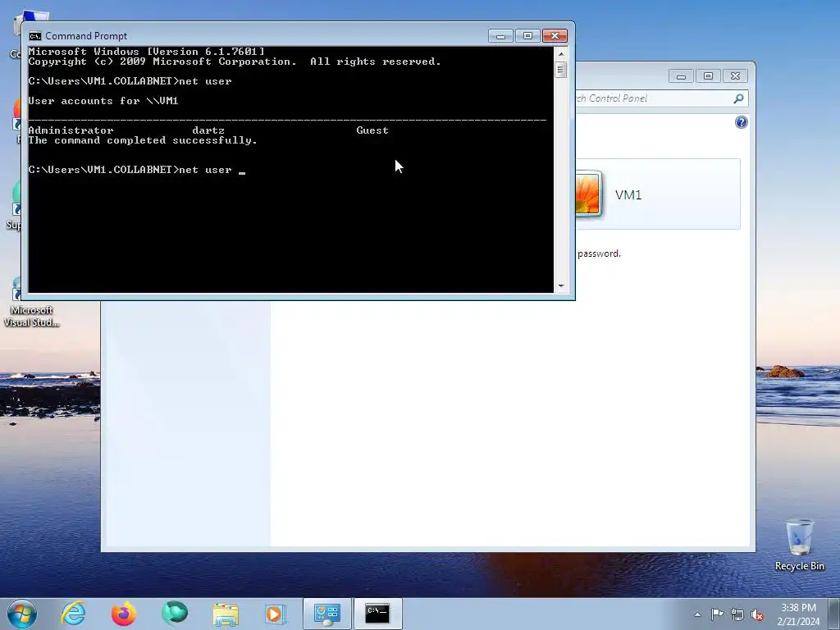840x630 pixels.
Task: Click the VM1 account name label
Action: point(628,195)
